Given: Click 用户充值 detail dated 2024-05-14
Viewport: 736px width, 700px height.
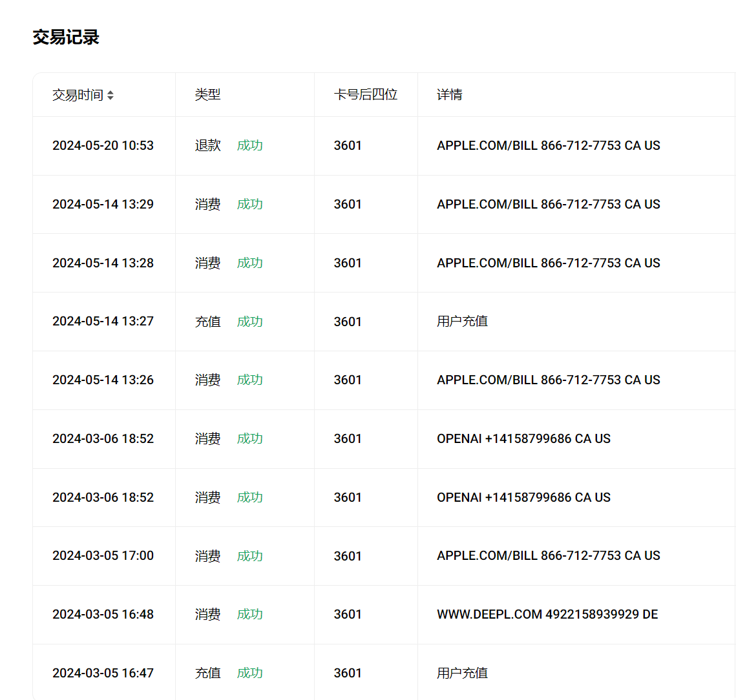Looking at the screenshot, I should click(x=463, y=322).
